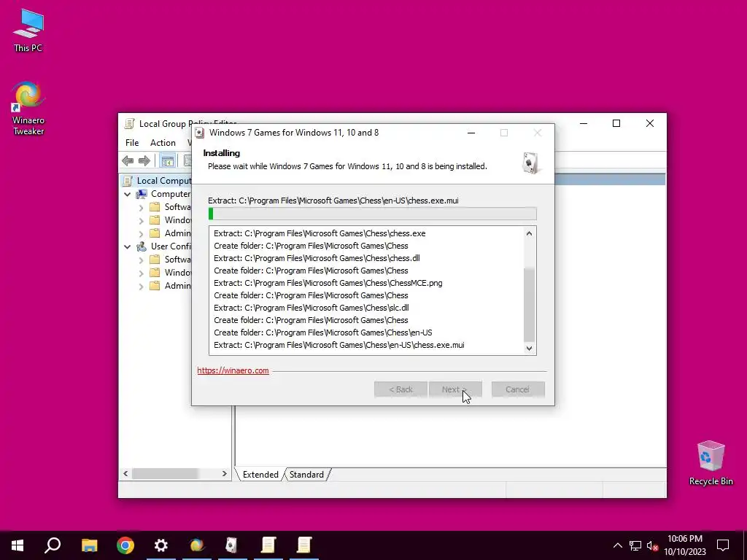The image size is (747, 560).
Task: Click the installer title bar card icon
Action: [200, 133]
